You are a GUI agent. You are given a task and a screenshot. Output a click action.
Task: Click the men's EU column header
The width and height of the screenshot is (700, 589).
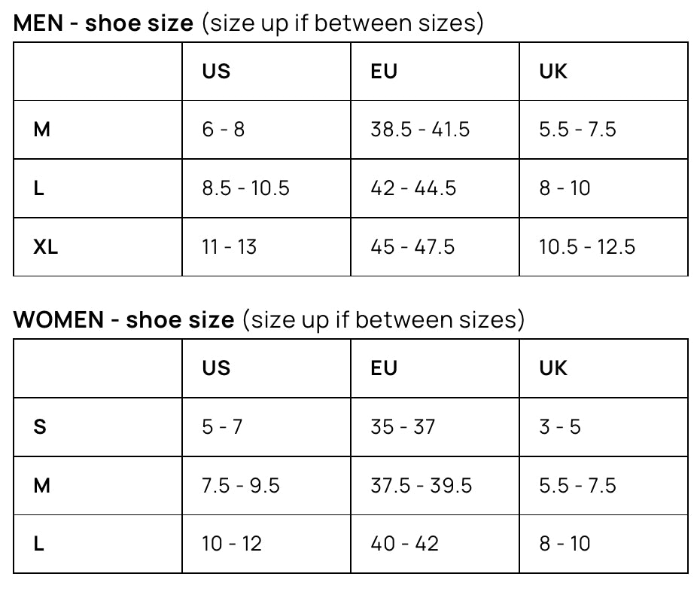click(x=384, y=72)
